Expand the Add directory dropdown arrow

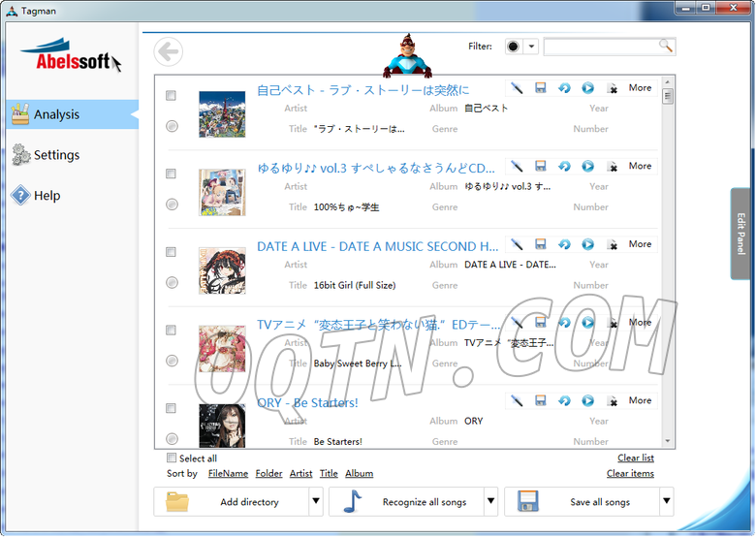pos(315,502)
